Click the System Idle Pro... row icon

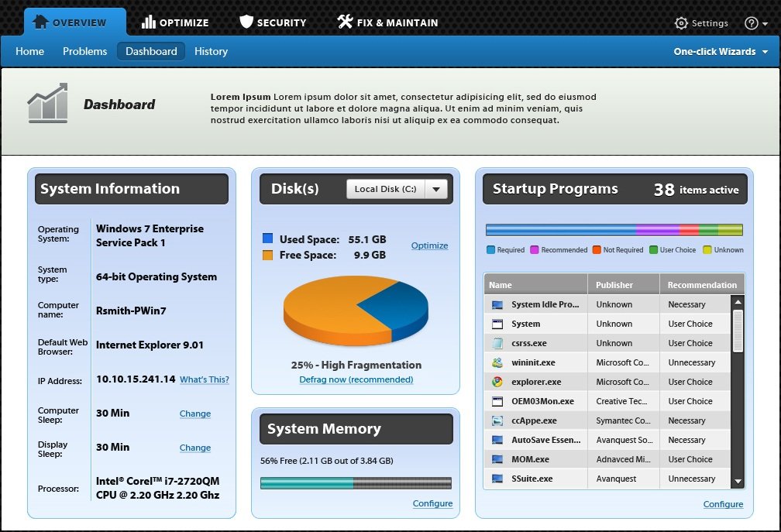pos(497,304)
